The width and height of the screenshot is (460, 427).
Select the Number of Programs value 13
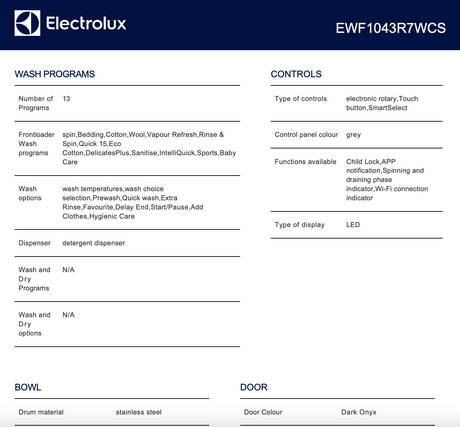click(66, 99)
